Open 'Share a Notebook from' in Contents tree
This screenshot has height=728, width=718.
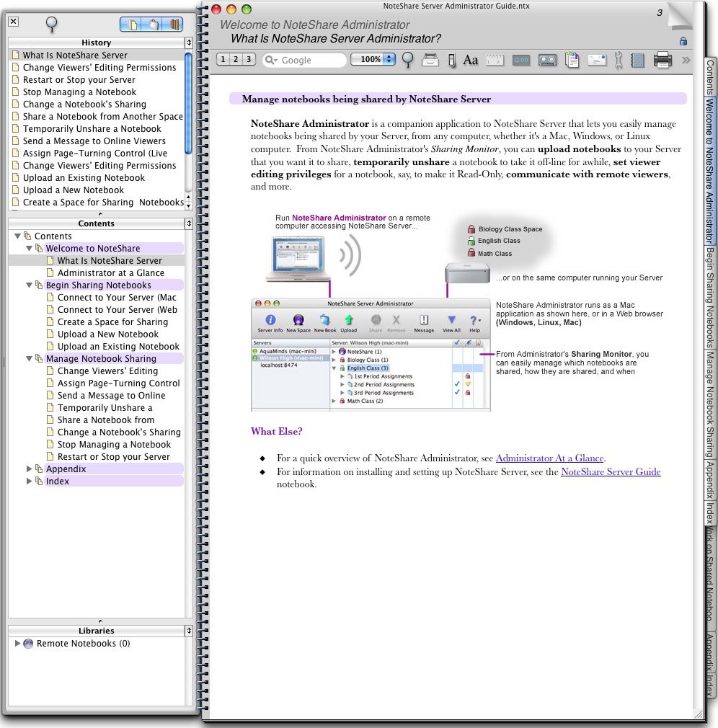pos(105,420)
